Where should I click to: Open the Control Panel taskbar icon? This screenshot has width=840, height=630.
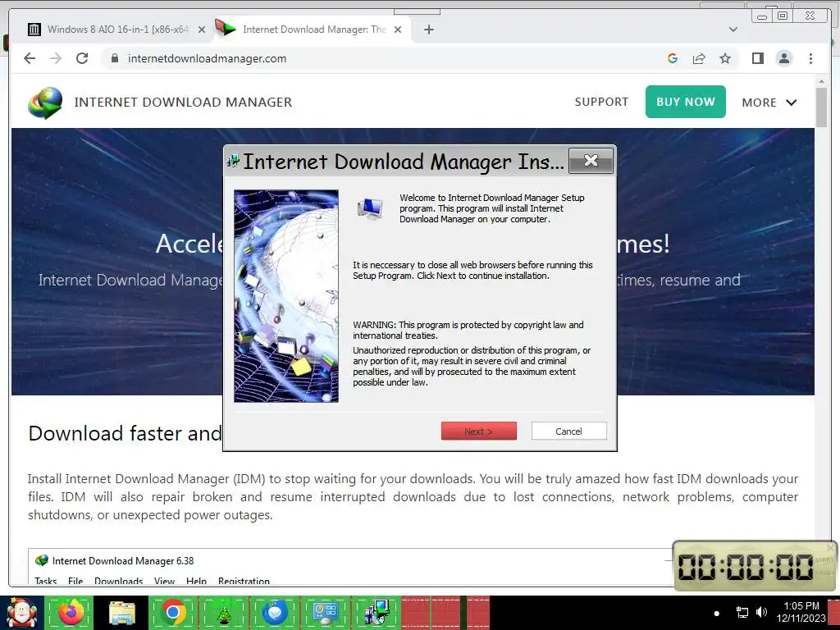click(x=326, y=614)
